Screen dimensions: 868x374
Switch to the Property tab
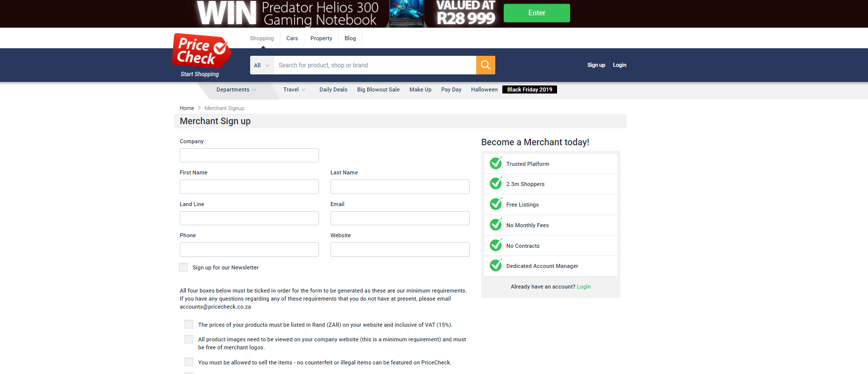click(321, 38)
